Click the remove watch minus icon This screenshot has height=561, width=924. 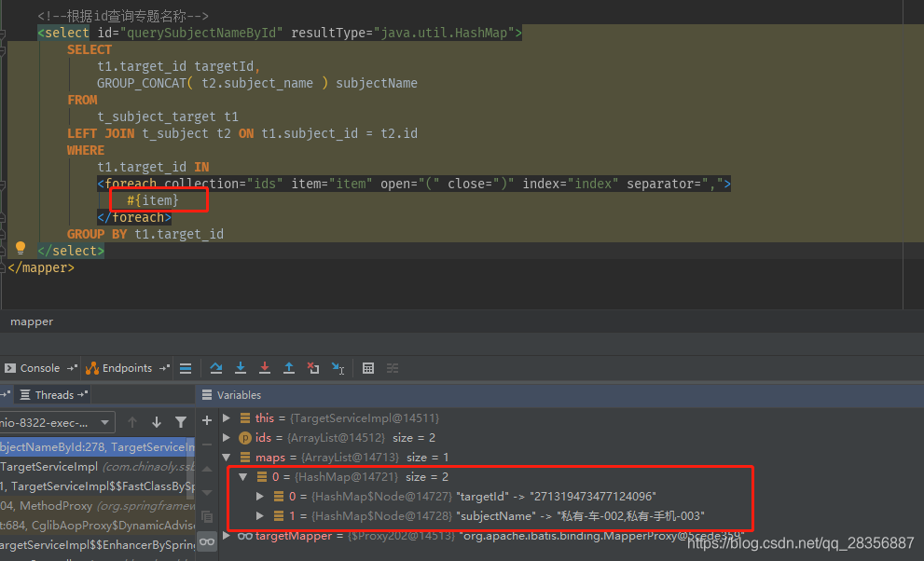pyautogui.click(x=207, y=445)
